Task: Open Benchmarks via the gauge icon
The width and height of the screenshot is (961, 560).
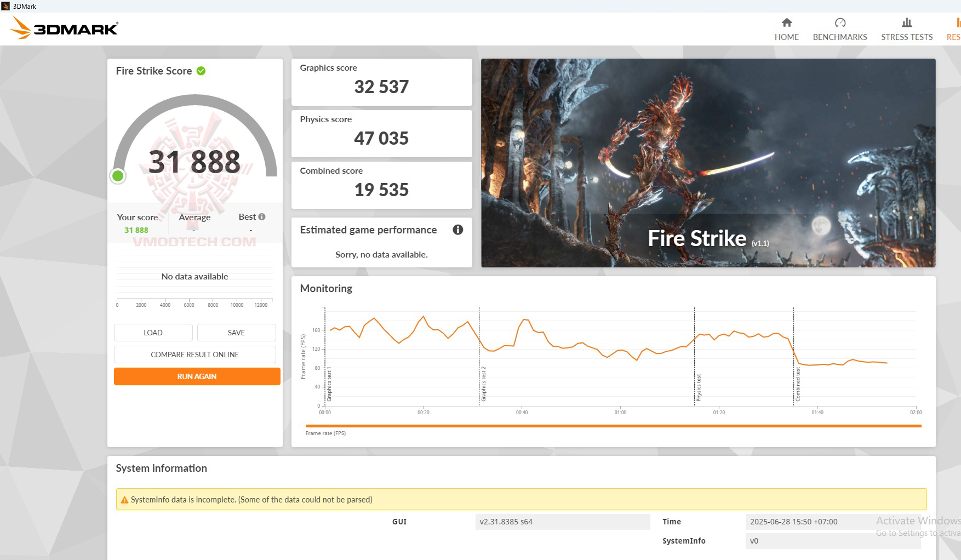Action: point(840,23)
